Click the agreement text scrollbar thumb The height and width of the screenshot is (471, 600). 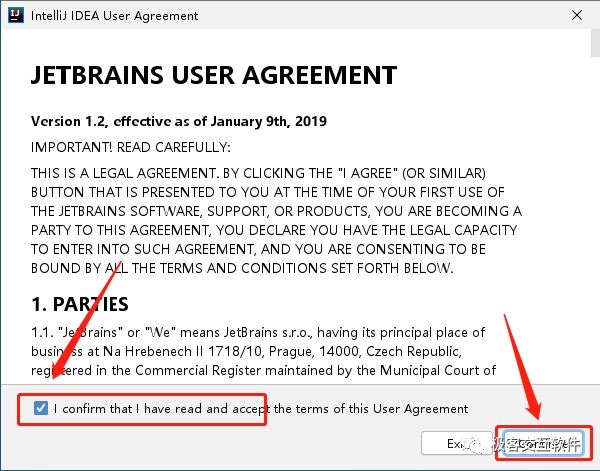pos(595,43)
